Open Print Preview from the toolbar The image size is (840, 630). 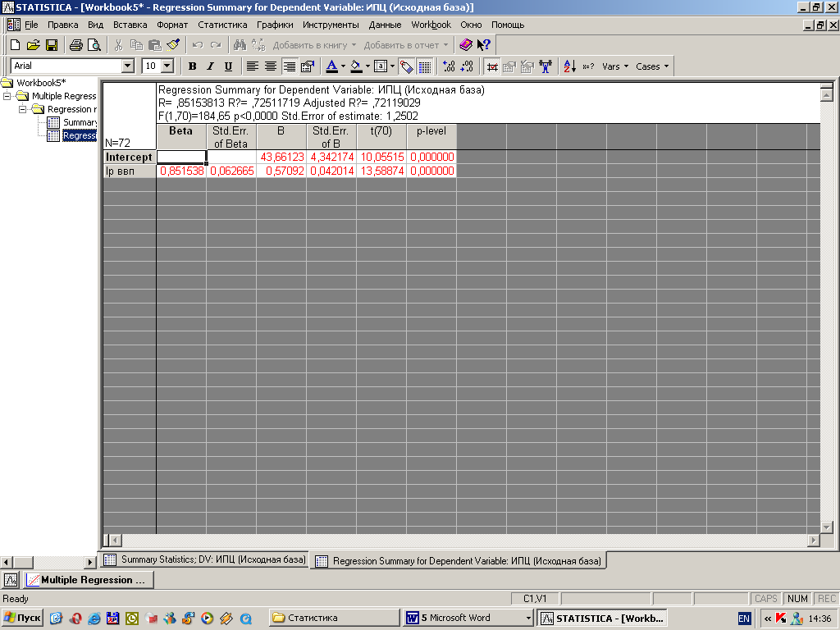click(94, 45)
